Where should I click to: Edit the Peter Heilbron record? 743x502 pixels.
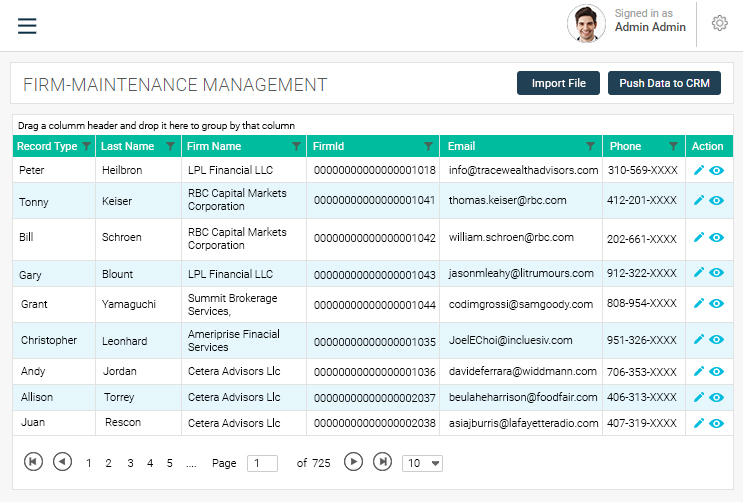pos(698,170)
